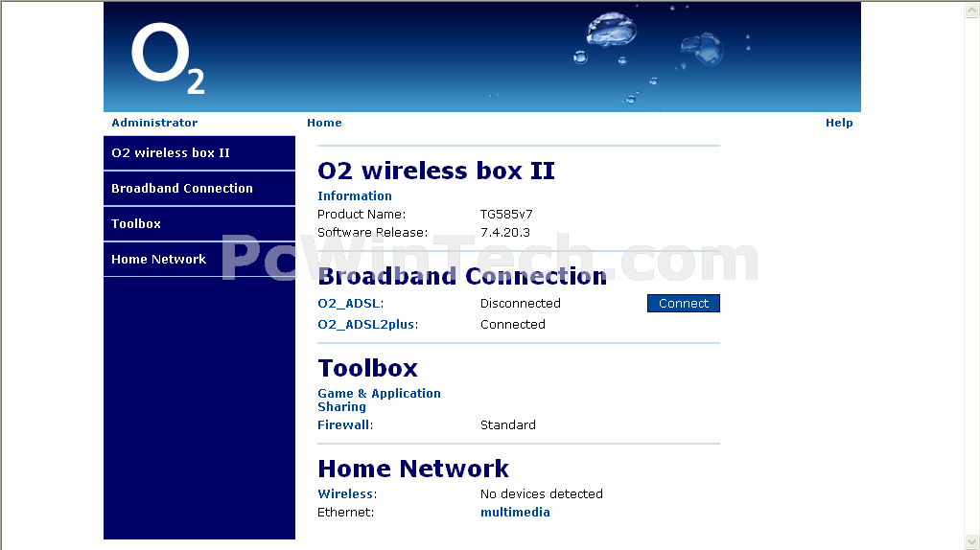This screenshot has width=980, height=550.
Task: Click the O2 wireless box II heading
Action: point(436,171)
